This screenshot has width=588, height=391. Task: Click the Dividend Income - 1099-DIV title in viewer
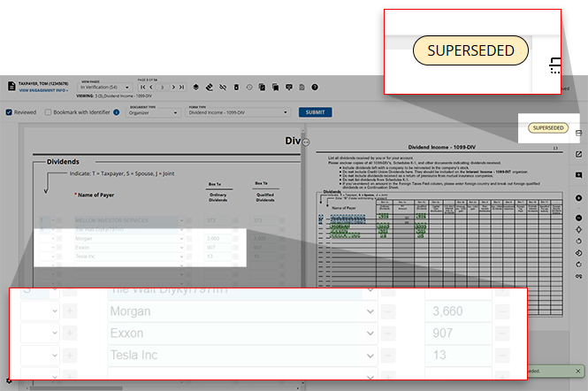(441, 147)
